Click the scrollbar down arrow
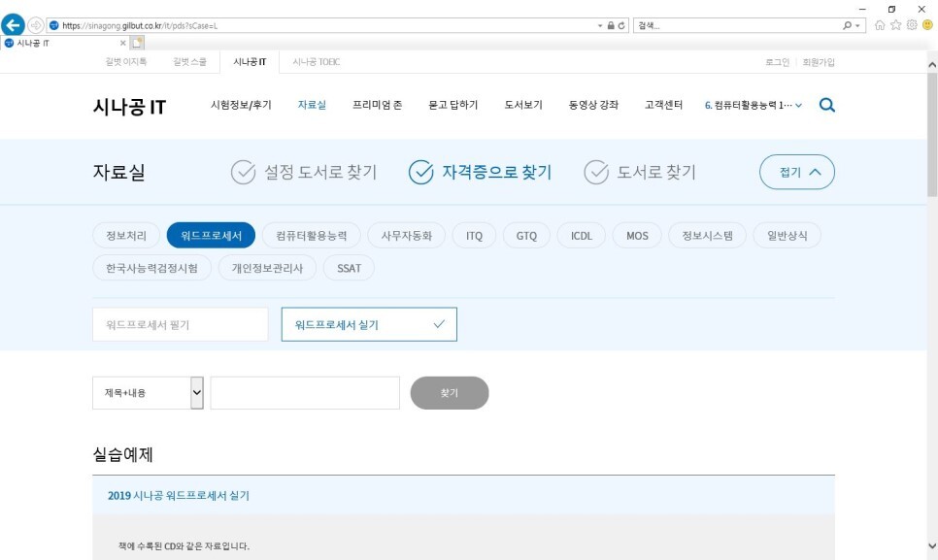This screenshot has width=938, height=560. click(x=932, y=545)
